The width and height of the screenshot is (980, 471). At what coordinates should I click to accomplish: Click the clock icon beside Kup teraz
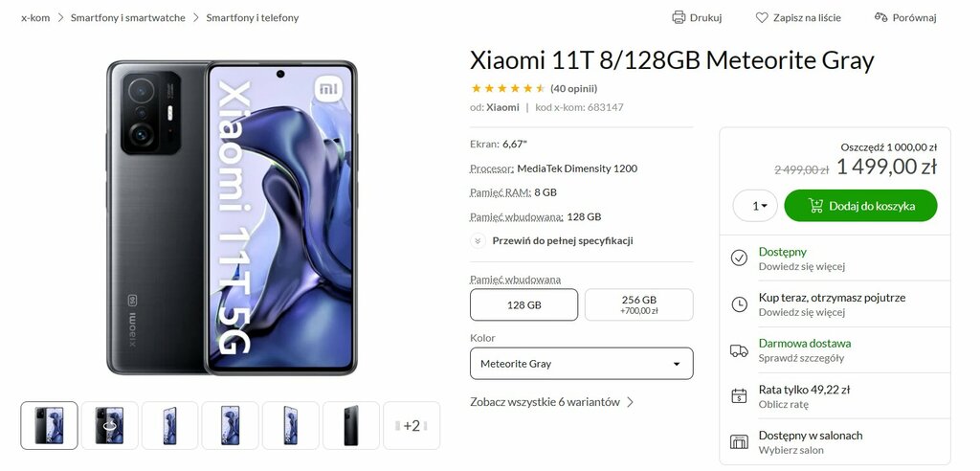click(739, 304)
